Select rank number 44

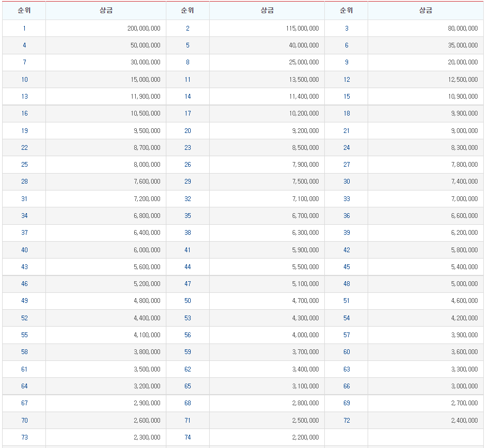pyautogui.click(x=188, y=267)
